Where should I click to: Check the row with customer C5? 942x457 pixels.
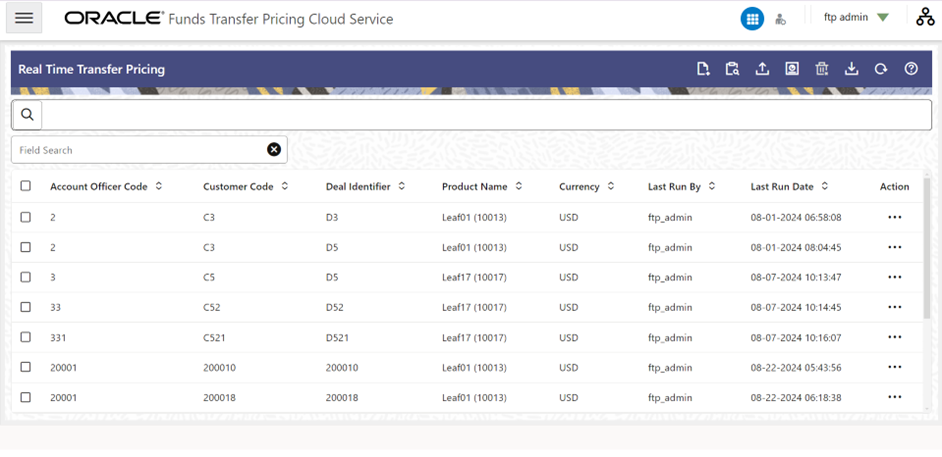25,277
